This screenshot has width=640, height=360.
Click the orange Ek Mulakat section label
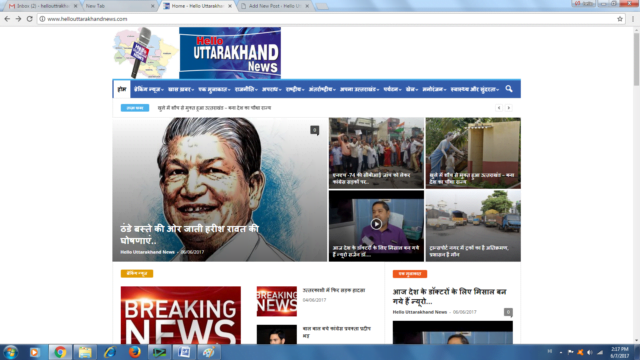410,274
